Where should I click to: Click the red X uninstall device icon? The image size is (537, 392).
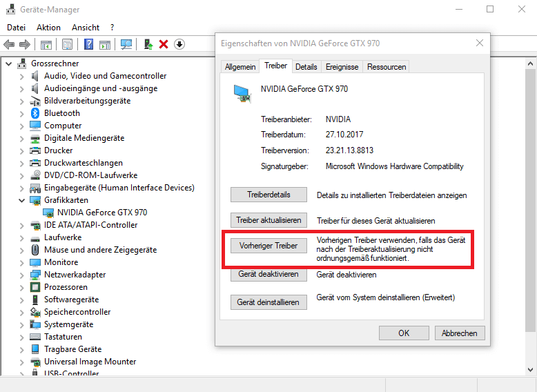164,44
